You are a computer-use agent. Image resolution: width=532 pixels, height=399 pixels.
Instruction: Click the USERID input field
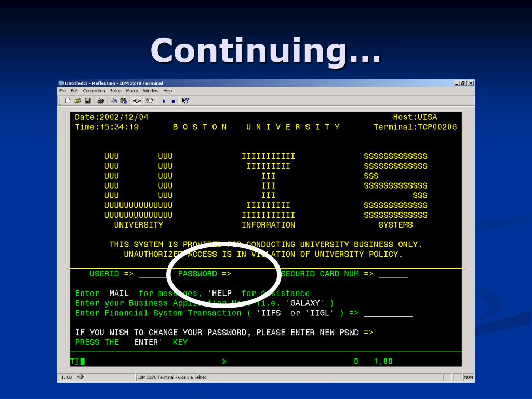click(x=153, y=274)
